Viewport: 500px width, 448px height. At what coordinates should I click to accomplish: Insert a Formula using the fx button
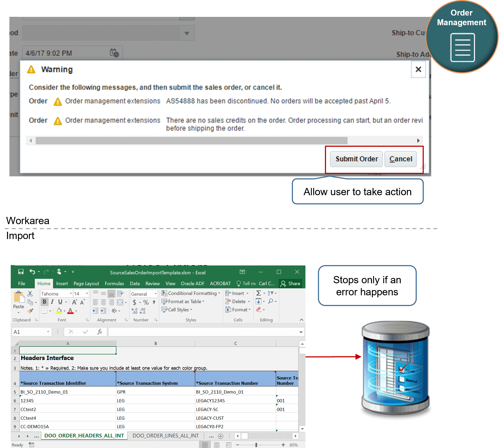click(x=100, y=332)
